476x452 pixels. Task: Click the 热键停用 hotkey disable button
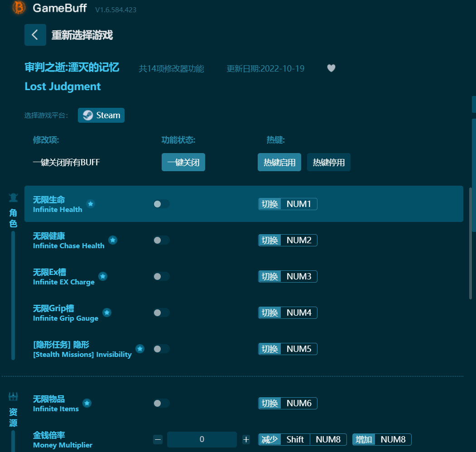(x=329, y=163)
